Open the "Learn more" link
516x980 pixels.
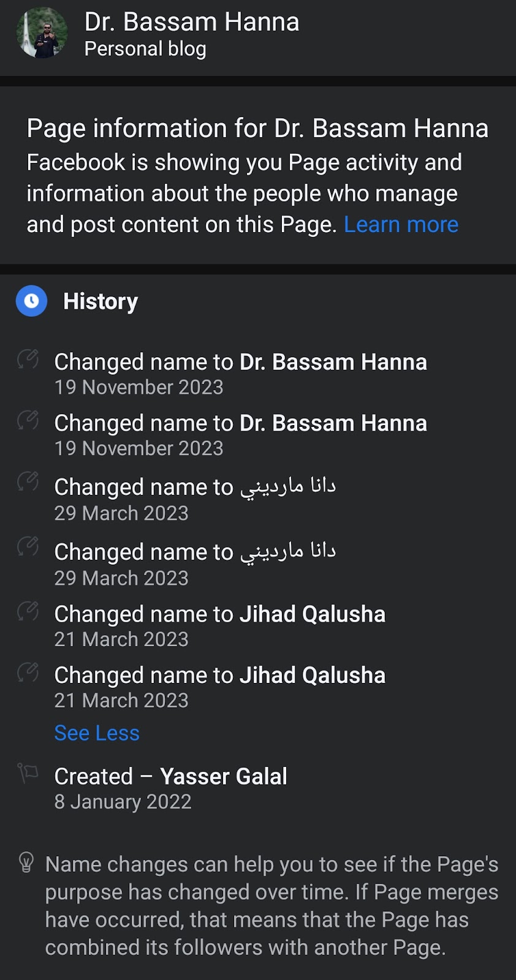[401, 225]
